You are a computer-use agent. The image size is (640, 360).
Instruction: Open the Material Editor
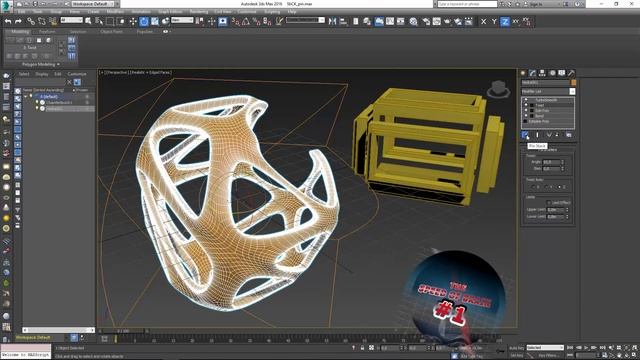pos(413,21)
